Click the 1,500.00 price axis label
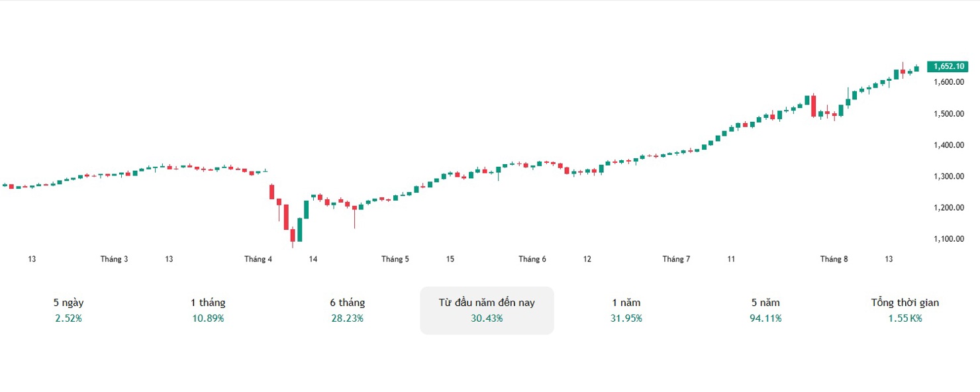Image resolution: width=980 pixels, height=392 pixels. (948, 114)
